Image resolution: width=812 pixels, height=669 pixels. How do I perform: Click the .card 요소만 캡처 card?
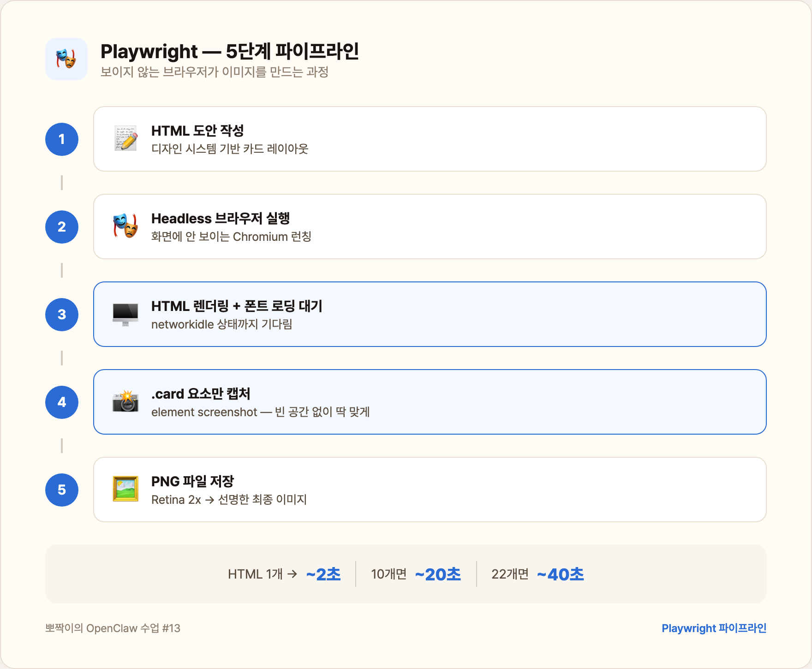pyautogui.click(x=429, y=402)
